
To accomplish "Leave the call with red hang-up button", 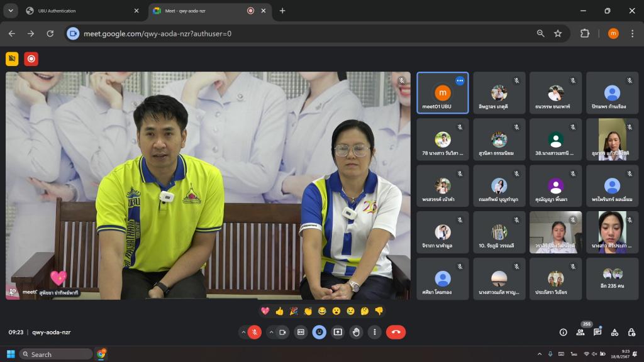I will [396, 332].
